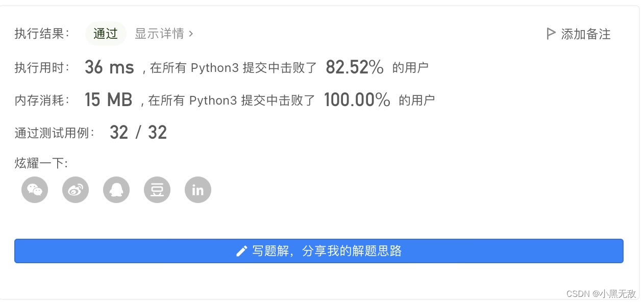The height and width of the screenshot is (303, 644).
Task: Select the Weibo share icon
Action: tap(75, 189)
